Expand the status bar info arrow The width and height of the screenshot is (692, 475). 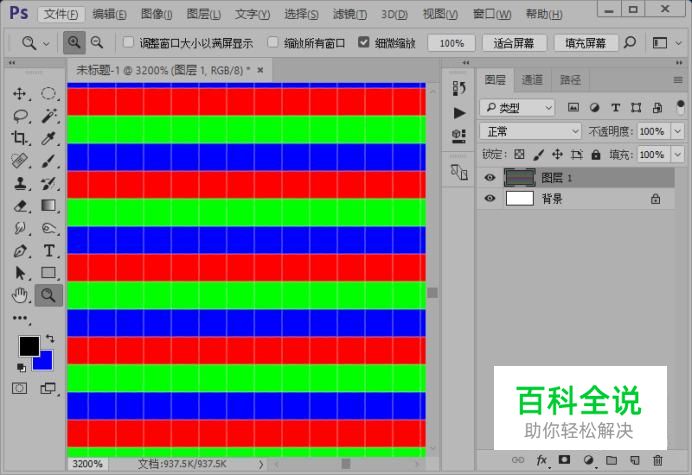[261, 464]
